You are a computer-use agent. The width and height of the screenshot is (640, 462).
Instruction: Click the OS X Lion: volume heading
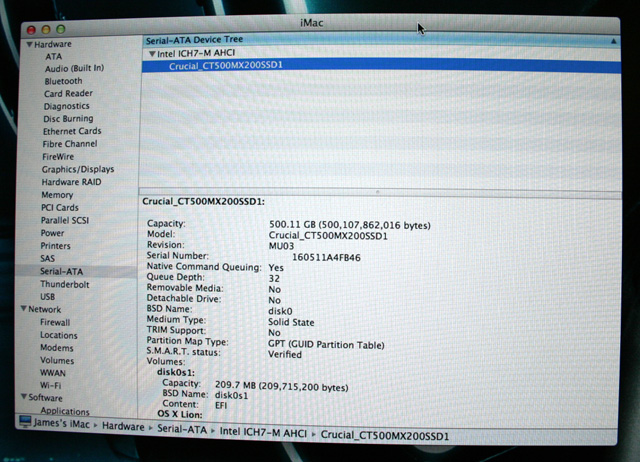pos(180,415)
